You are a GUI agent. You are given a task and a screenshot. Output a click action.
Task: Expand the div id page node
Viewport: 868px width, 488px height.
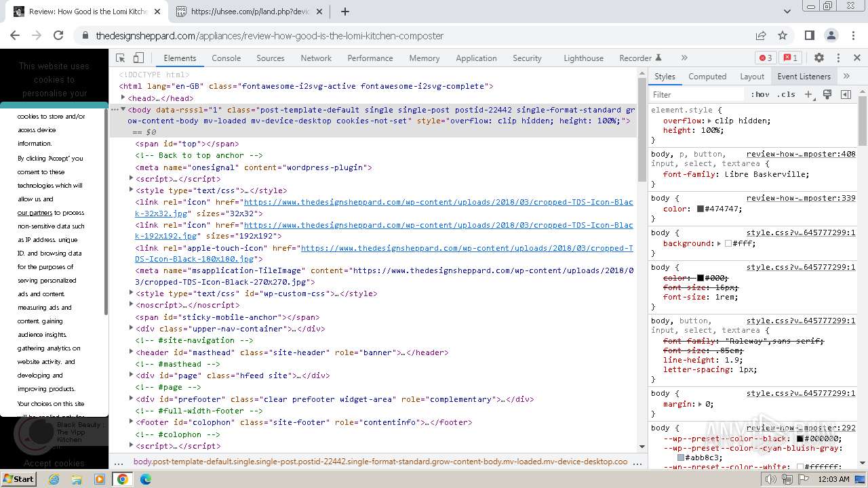pos(131,375)
